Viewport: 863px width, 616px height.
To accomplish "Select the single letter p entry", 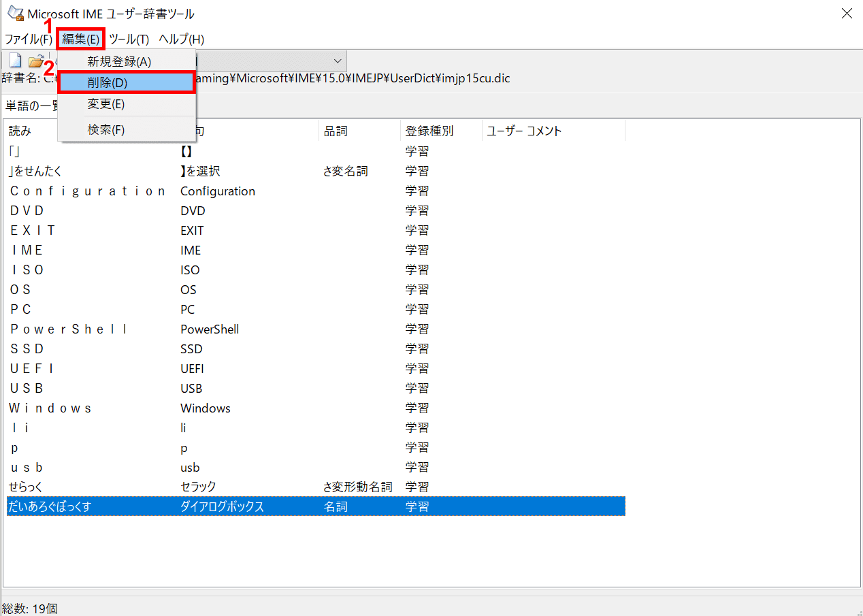I will coord(316,448).
